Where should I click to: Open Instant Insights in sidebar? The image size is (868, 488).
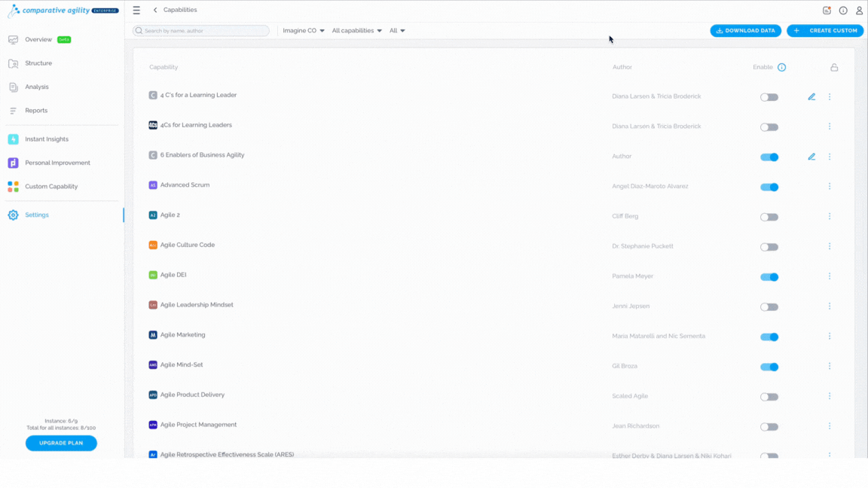[x=47, y=139]
